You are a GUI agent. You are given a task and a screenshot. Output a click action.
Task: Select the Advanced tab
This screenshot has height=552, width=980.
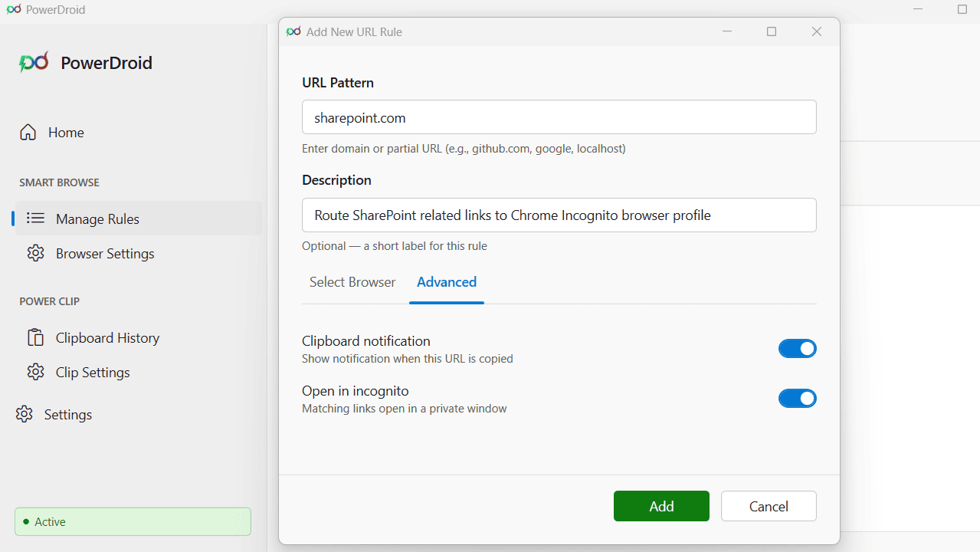pyautogui.click(x=447, y=282)
